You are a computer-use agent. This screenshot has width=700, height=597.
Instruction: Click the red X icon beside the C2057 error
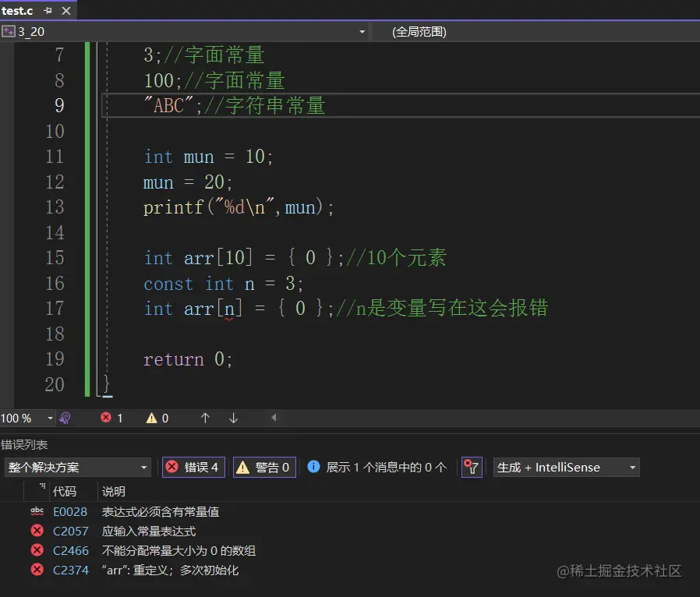click(x=37, y=532)
